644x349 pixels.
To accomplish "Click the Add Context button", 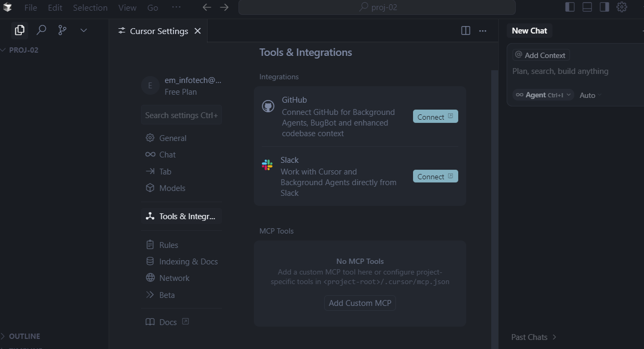I will (541, 55).
